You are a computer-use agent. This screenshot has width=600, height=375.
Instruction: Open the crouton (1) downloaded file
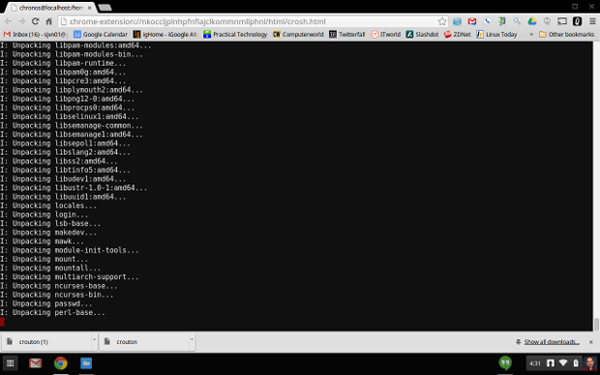(x=46, y=342)
